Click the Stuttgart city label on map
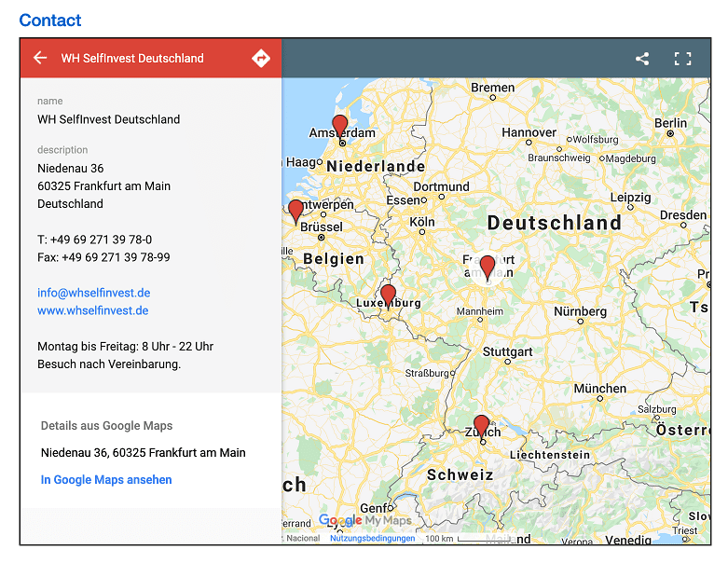728x563 pixels. pyautogui.click(x=507, y=351)
